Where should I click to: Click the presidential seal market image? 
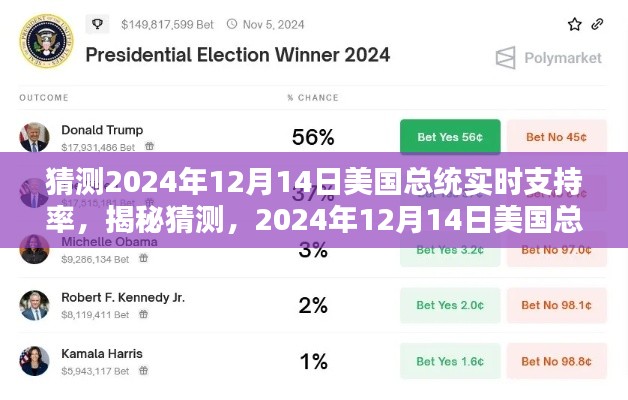(42, 40)
